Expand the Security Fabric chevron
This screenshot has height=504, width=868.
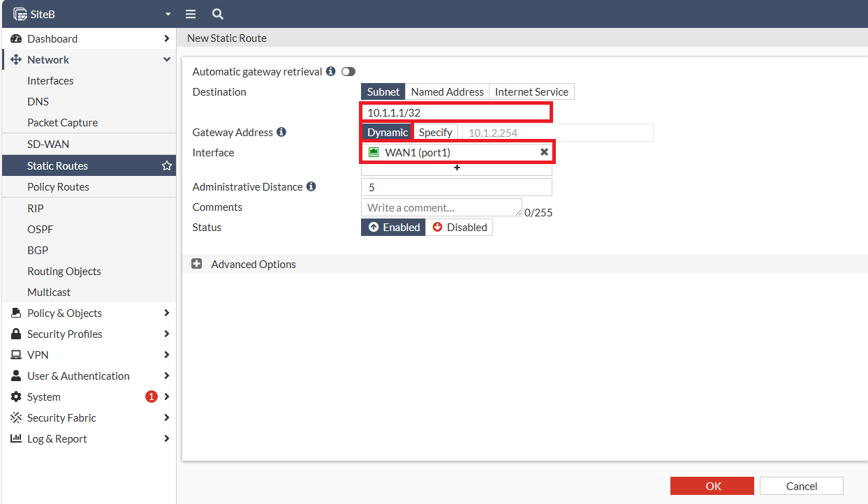[166, 417]
